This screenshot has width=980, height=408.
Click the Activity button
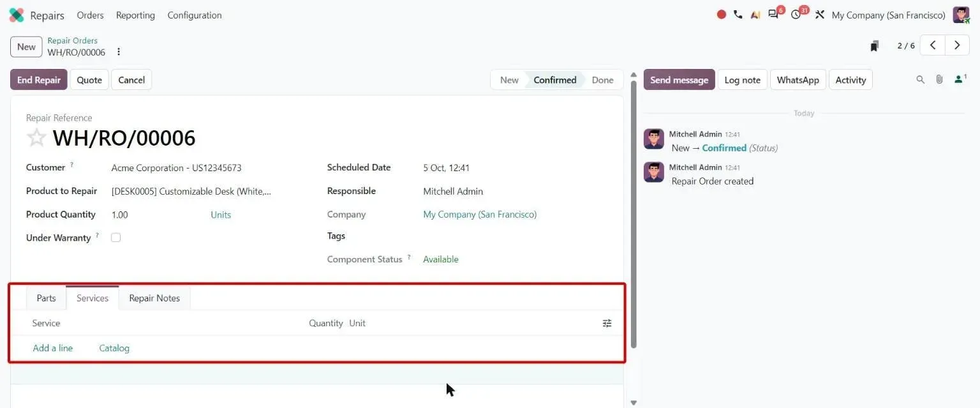point(850,80)
